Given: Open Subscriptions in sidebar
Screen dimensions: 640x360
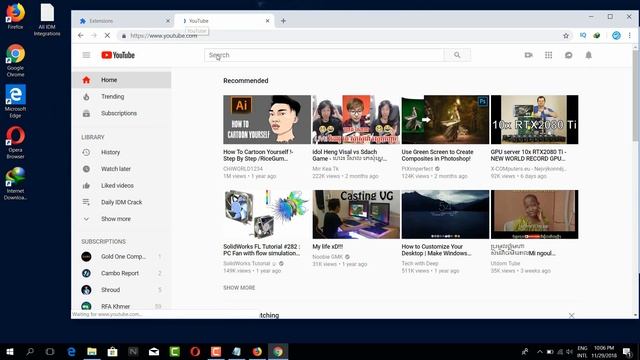Looking at the screenshot, I should [x=122, y=113].
